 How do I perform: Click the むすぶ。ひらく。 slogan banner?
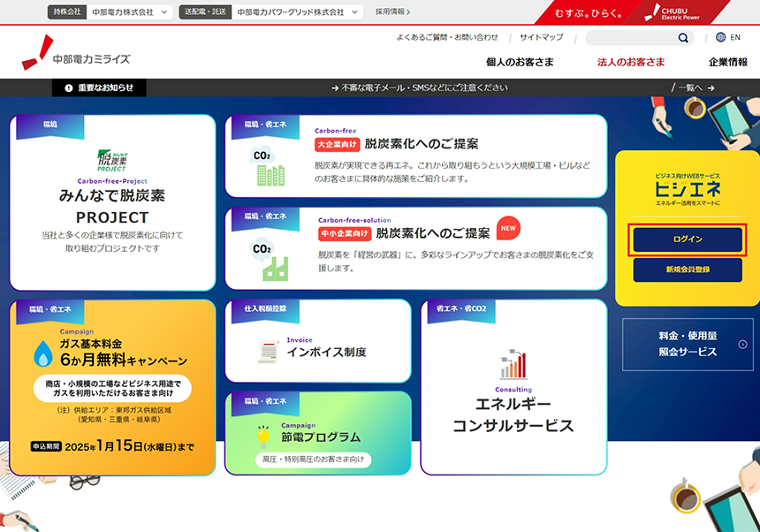589,13
